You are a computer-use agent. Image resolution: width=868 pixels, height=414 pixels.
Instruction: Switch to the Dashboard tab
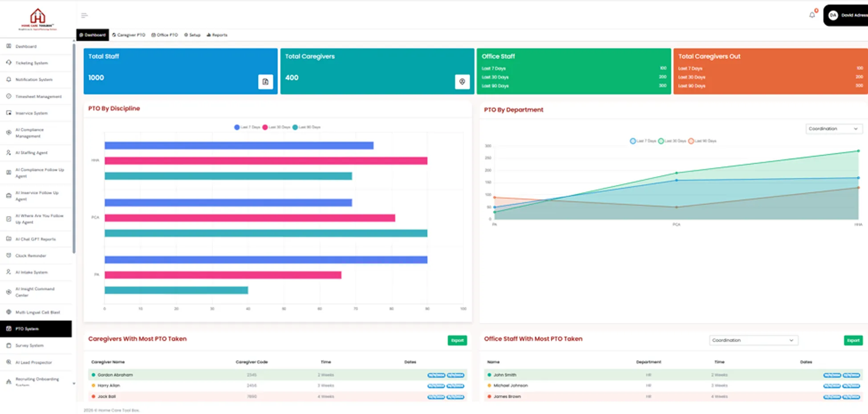coord(93,35)
